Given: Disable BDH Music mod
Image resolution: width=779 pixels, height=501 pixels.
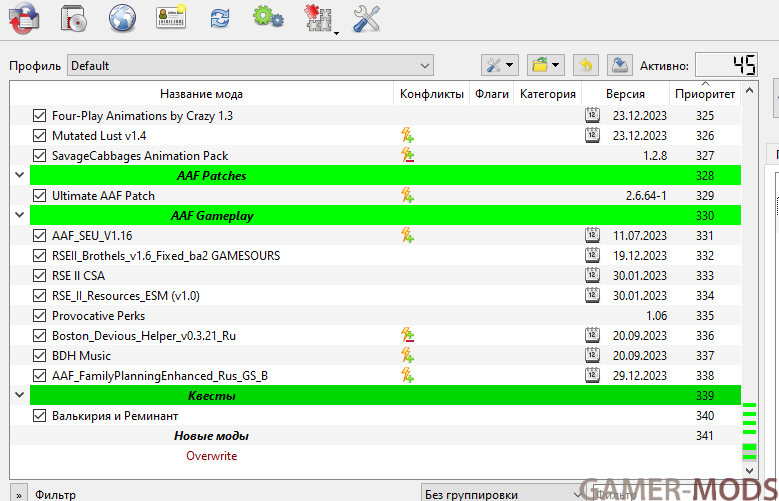Looking at the screenshot, I should pos(39,356).
